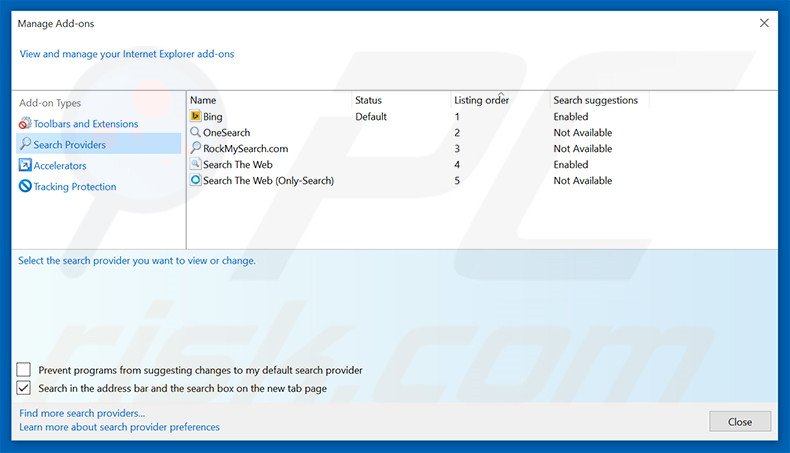Click the Search The Web row icon
Screen dimensions: 790x453
coord(195,164)
